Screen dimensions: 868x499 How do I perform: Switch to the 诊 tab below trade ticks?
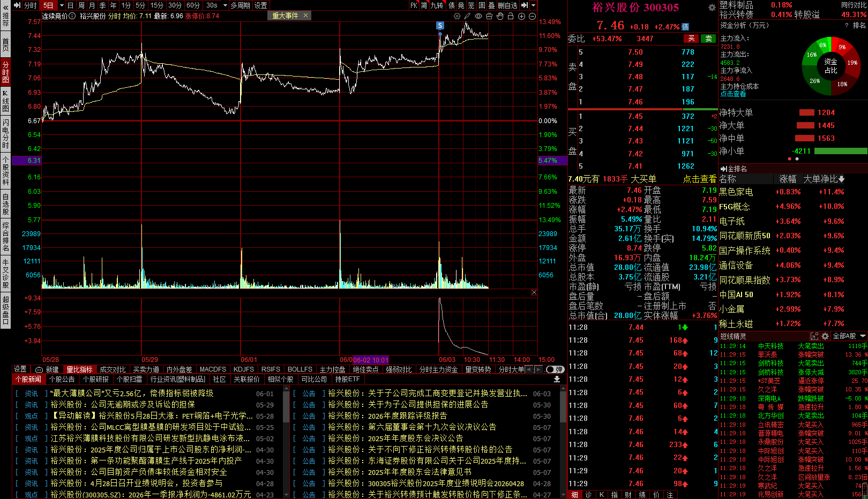coord(588,495)
